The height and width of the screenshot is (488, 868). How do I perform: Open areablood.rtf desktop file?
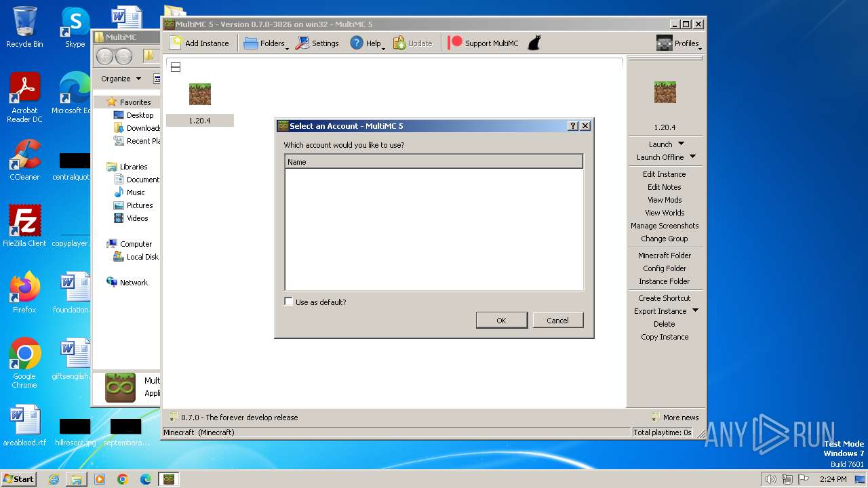point(24,426)
